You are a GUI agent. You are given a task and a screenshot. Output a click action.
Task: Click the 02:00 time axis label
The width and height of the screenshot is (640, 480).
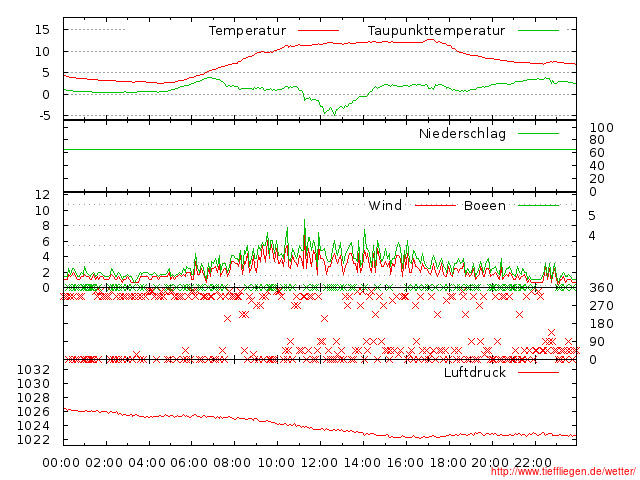point(104,462)
